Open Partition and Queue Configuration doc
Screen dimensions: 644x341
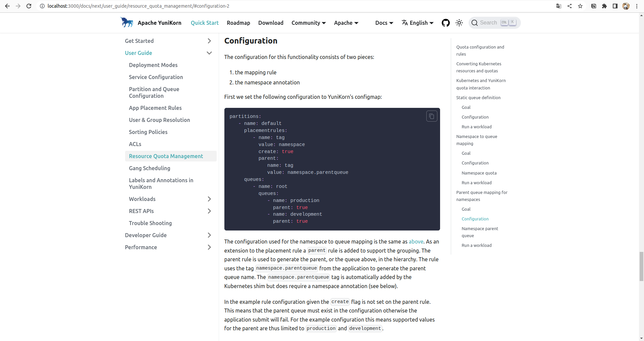tap(154, 92)
